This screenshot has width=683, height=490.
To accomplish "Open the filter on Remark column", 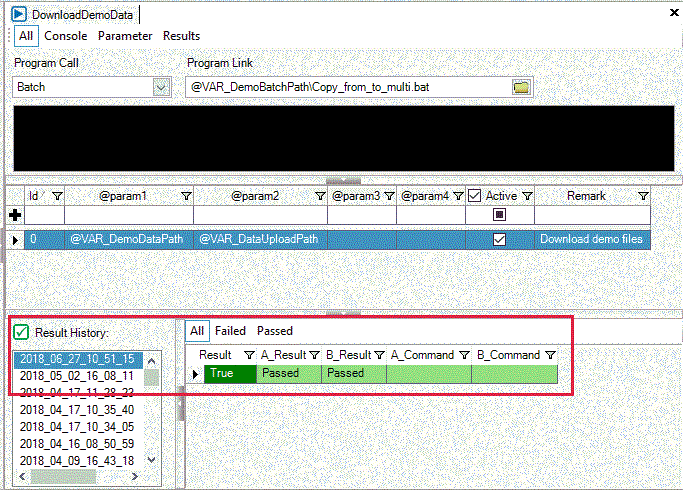I will [643, 196].
